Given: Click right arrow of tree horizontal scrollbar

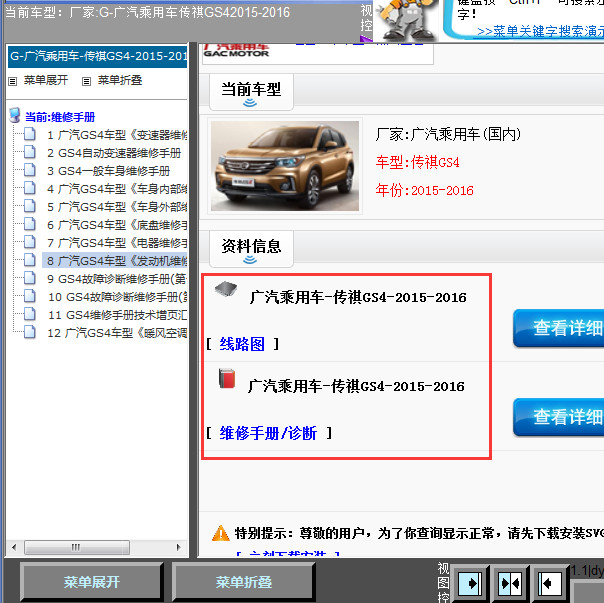Looking at the screenshot, I should [x=178, y=547].
